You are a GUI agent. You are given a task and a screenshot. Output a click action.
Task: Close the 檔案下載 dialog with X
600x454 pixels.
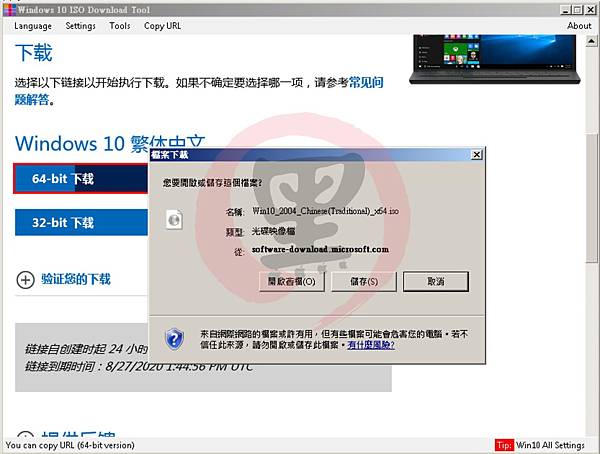click(476, 155)
